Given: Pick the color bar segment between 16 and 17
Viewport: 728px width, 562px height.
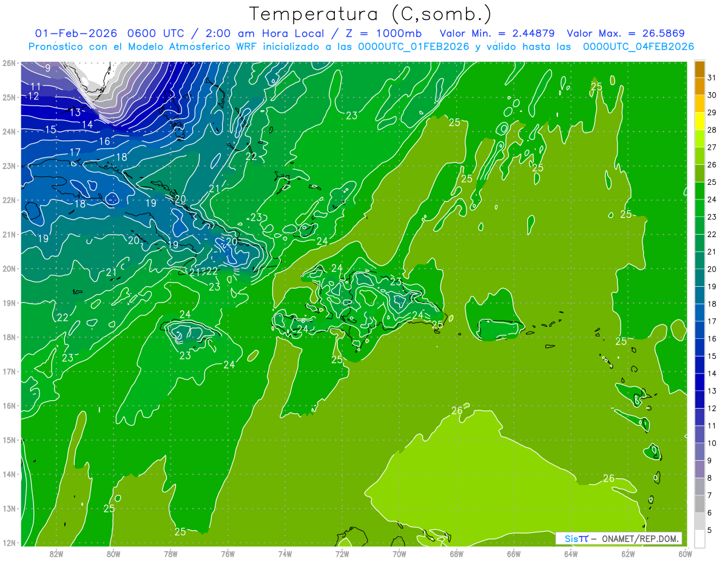Looking at the screenshot, I should (699, 330).
